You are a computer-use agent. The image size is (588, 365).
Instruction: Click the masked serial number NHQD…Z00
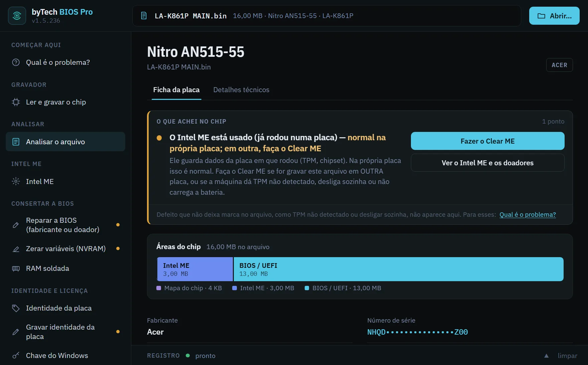coord(418,332)
